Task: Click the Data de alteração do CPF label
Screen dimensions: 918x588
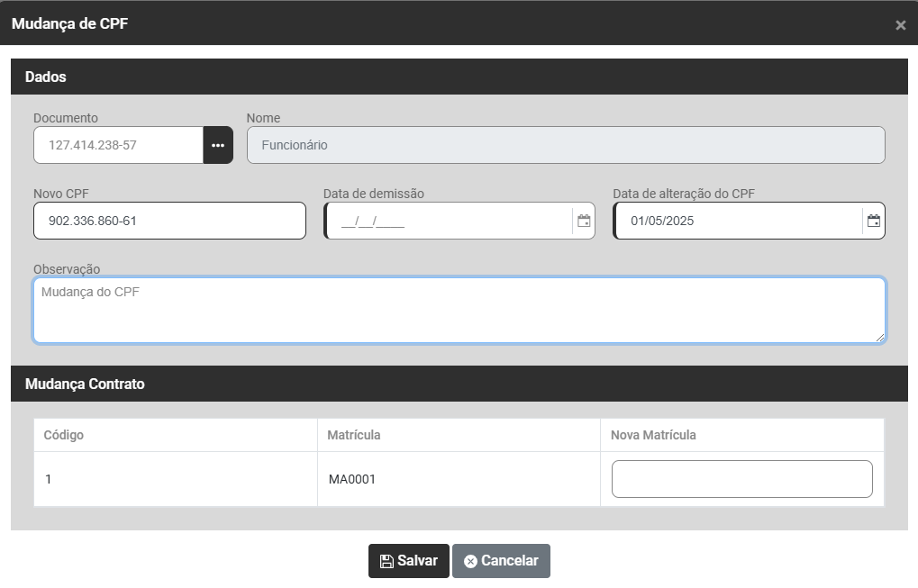Action: pos(684,194)
